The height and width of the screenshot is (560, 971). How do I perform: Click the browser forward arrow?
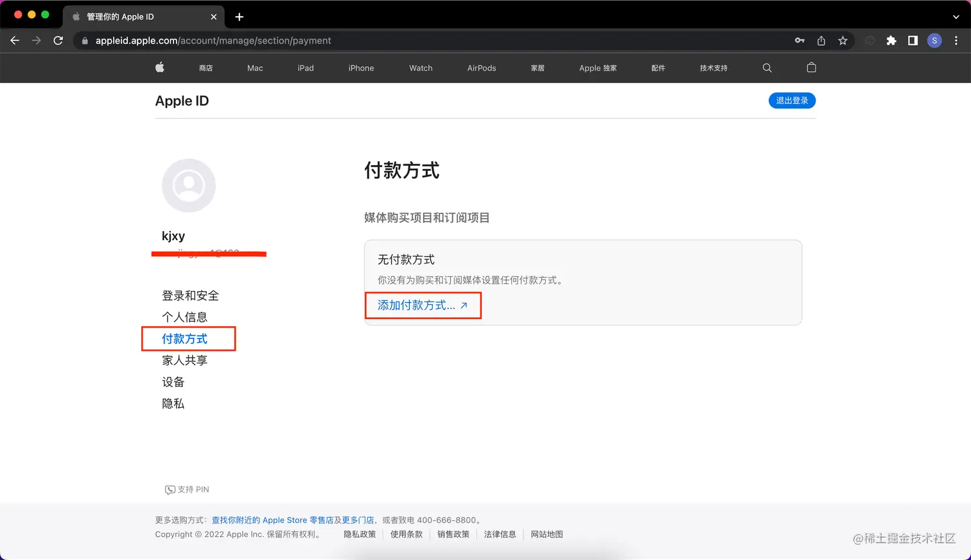coord(37,40)
